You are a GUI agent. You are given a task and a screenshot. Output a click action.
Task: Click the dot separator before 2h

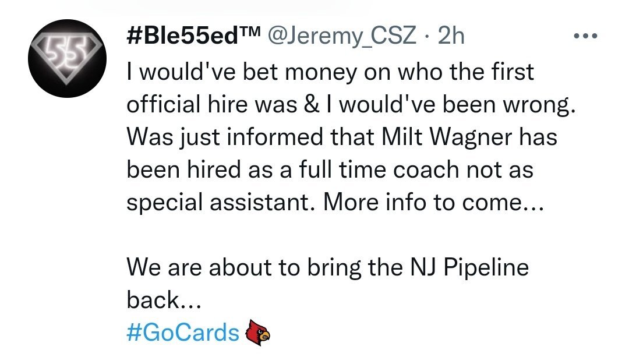click(x=427, y=37)
